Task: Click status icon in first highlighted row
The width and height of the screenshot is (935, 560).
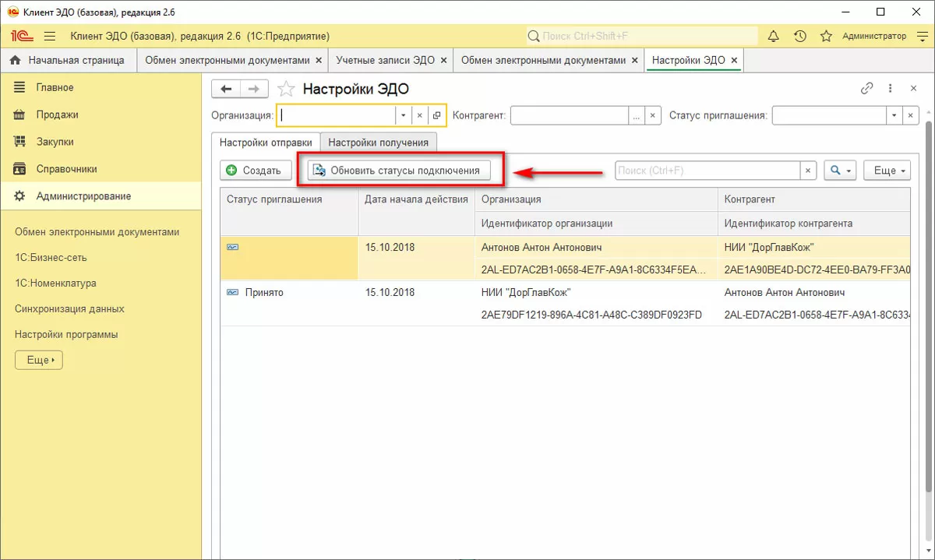Action: tap(232, 247)
